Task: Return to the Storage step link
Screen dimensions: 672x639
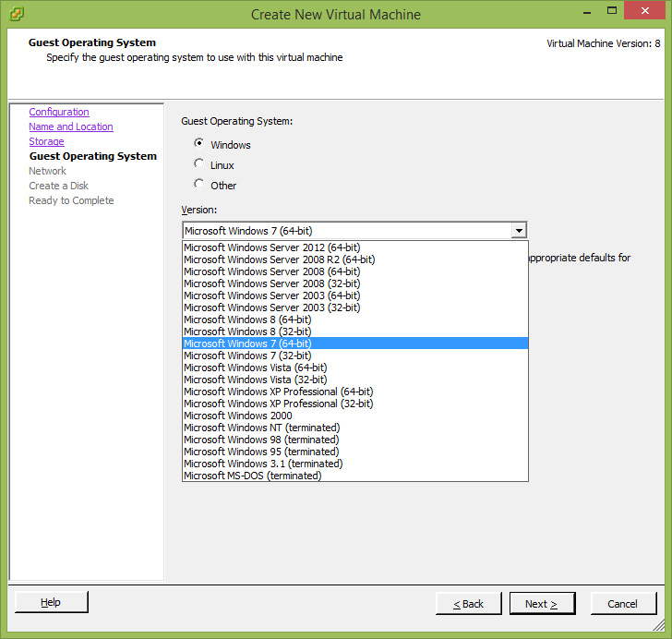Action: 47,141
